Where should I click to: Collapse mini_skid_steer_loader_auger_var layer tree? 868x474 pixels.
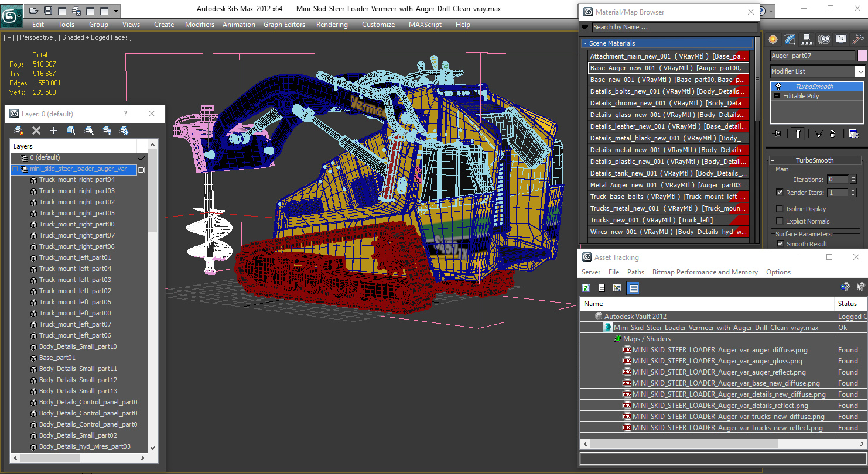coord(15,169)
